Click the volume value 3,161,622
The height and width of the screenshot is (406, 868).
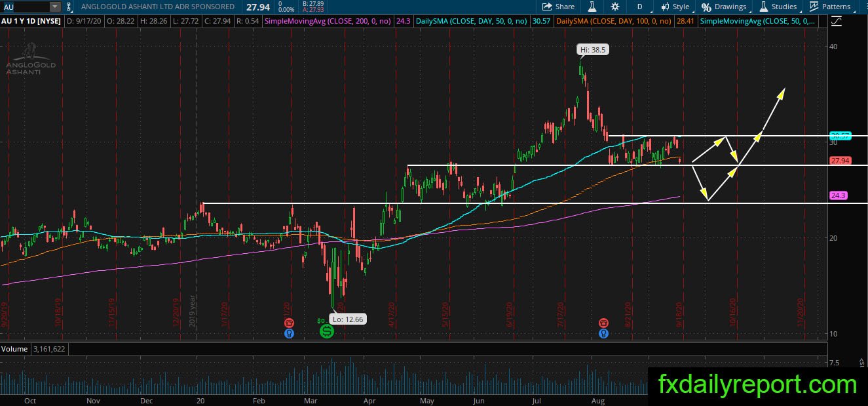coord(48,349)
